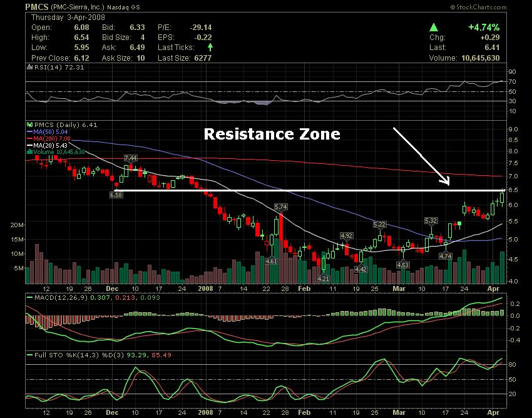
Task: Click the Prev Close value 6.12
Action: pyautogui.click(x=81, y=58)
